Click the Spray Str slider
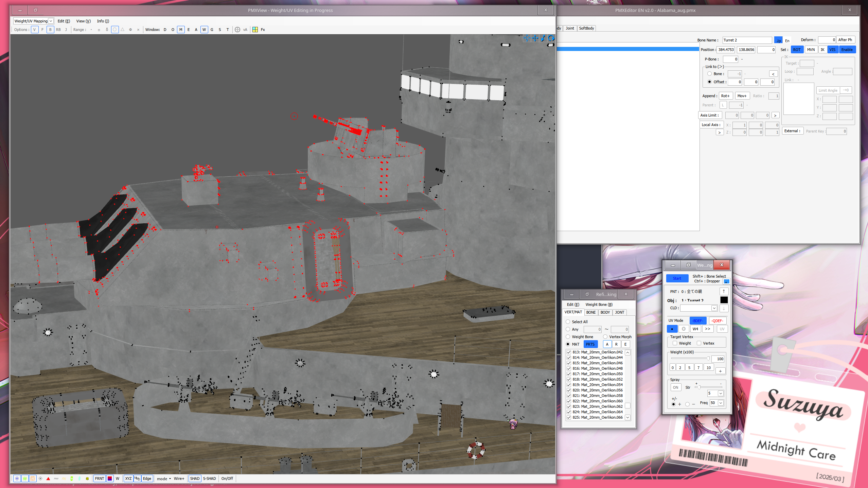 pyautogui.click(x=709, y=387)
